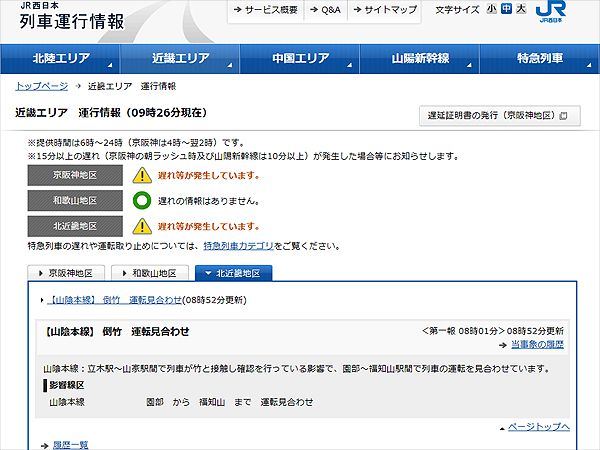Screen dimensions: 600x450
Task: Click 遅延証明書の発行 button
Action: pyautogui.click(x=500, y=116)
